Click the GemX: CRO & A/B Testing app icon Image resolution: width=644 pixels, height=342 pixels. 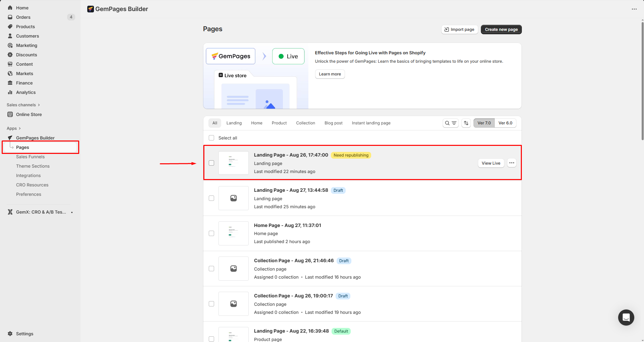pyautogui.click(x=10, y=212)
